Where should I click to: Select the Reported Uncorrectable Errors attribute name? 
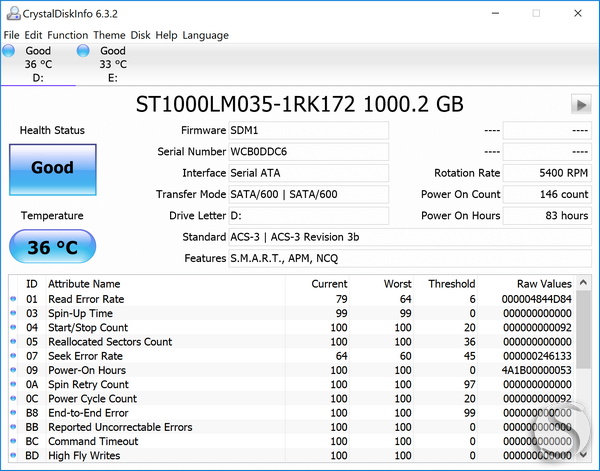[120, 427]
